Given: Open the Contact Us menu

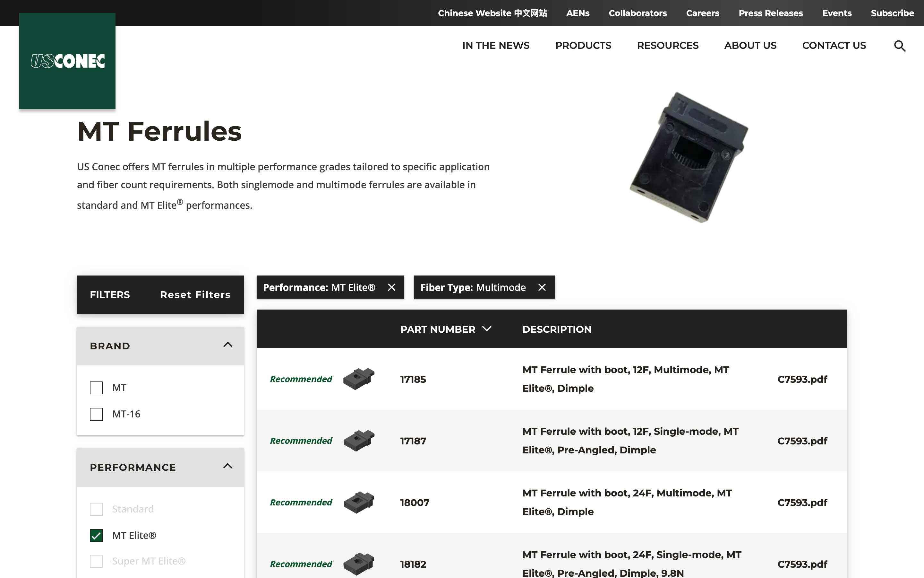Looking at the screenshot, I should pos(834,46).
